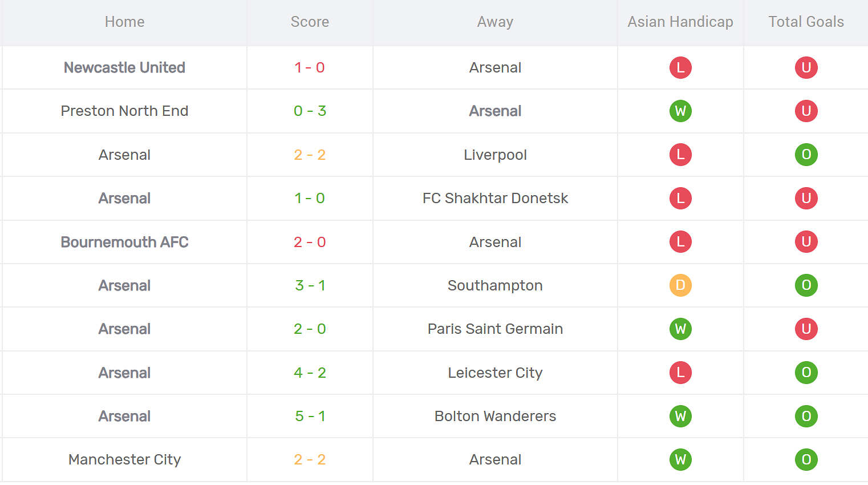The height and width of the screenshot is (485, 868).
Task: Click the O total goals badge for Bolton Wanderers match
Action: (806, 416)
